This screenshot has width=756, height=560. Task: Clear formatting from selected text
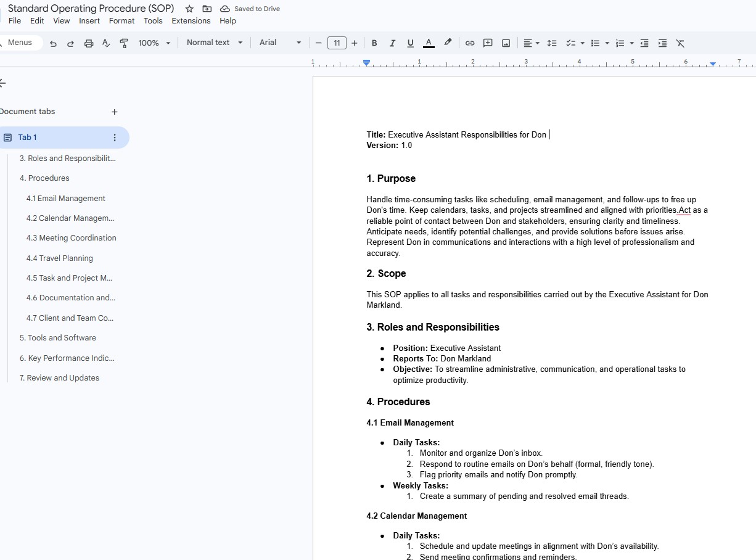(680, 43)
